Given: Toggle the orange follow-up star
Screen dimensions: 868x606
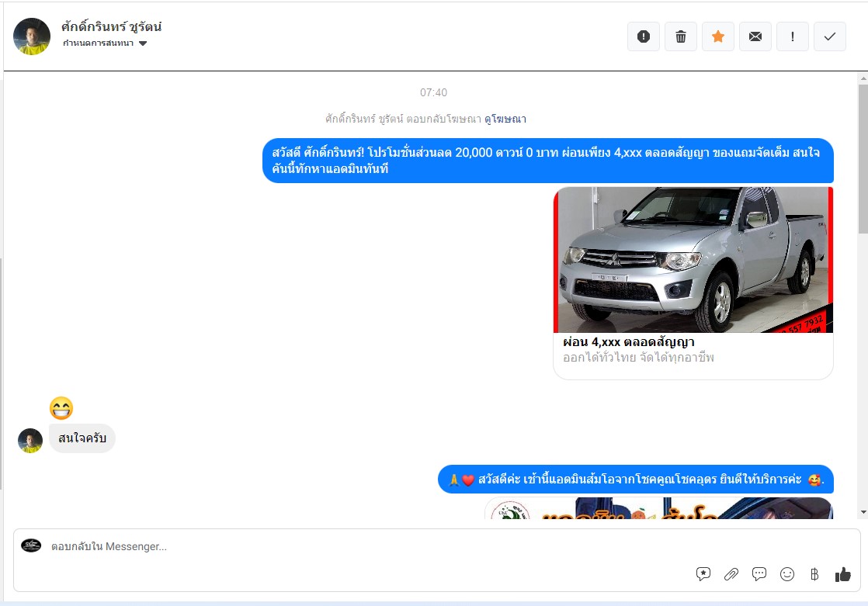Looking at the screenshot, I should pyautogui.click(x=718, y=36).
